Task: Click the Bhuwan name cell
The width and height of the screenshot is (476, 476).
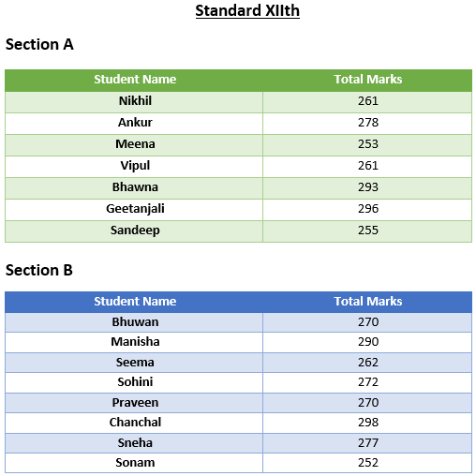Action: click(x=134, y=322)
